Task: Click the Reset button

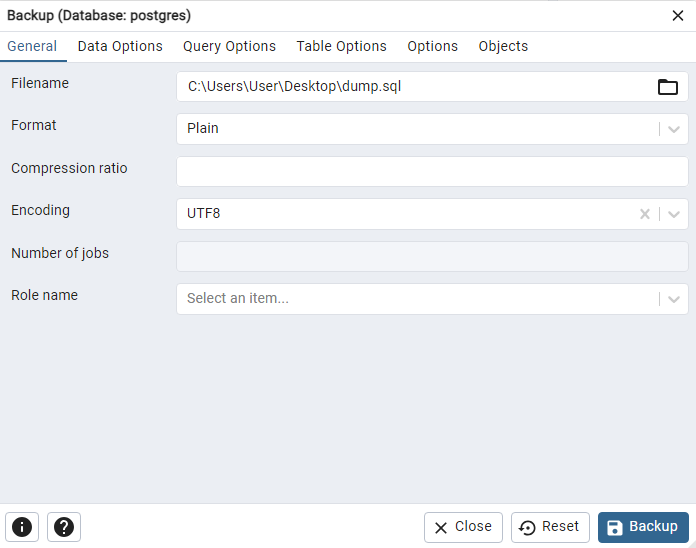Action: click(550, 527)
